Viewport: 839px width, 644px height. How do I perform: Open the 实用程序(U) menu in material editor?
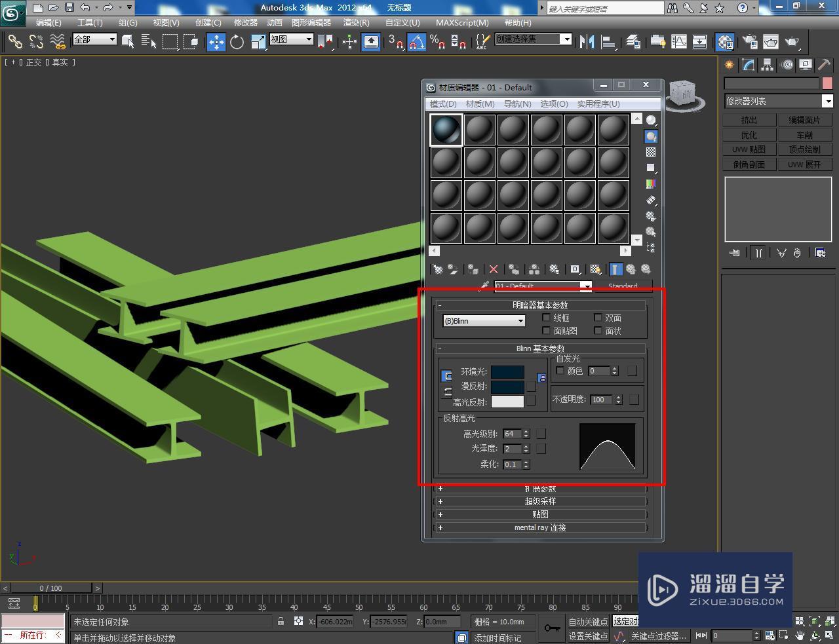click(x=598, y=104)
